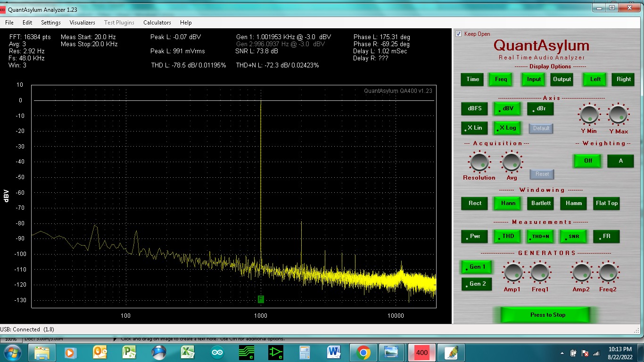Open Word from the taskbar
644x362 pixels.
[x=333, y=352]
